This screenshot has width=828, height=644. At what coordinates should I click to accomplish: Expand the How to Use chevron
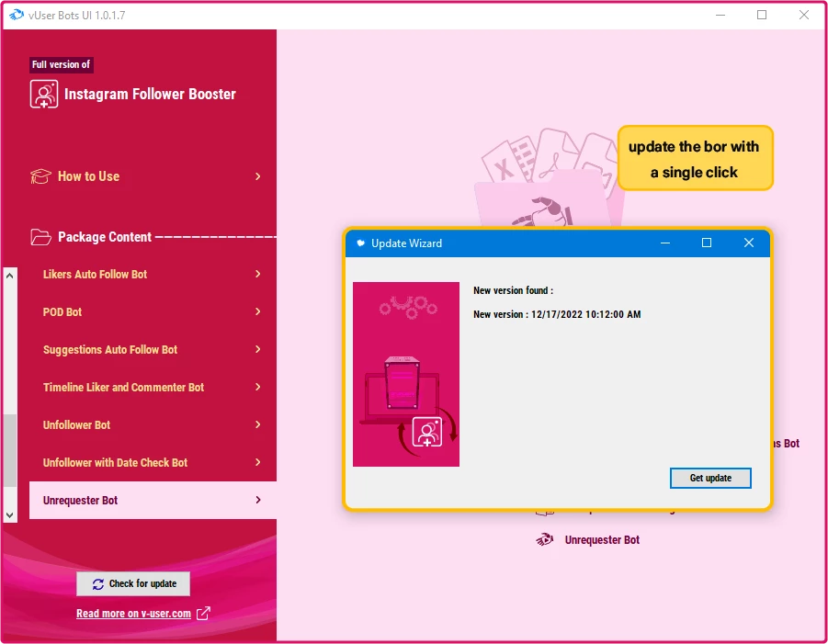[257, 176]
